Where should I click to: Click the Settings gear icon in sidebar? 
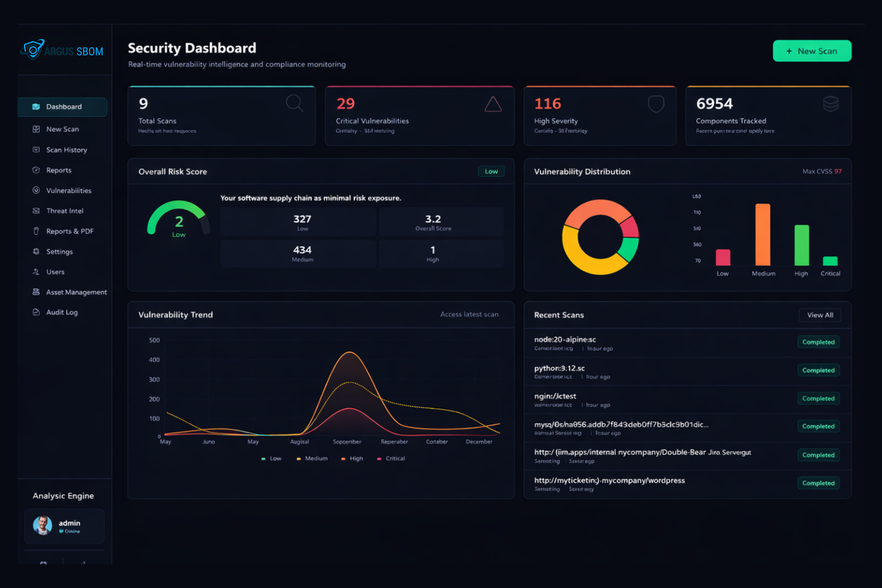36,251
